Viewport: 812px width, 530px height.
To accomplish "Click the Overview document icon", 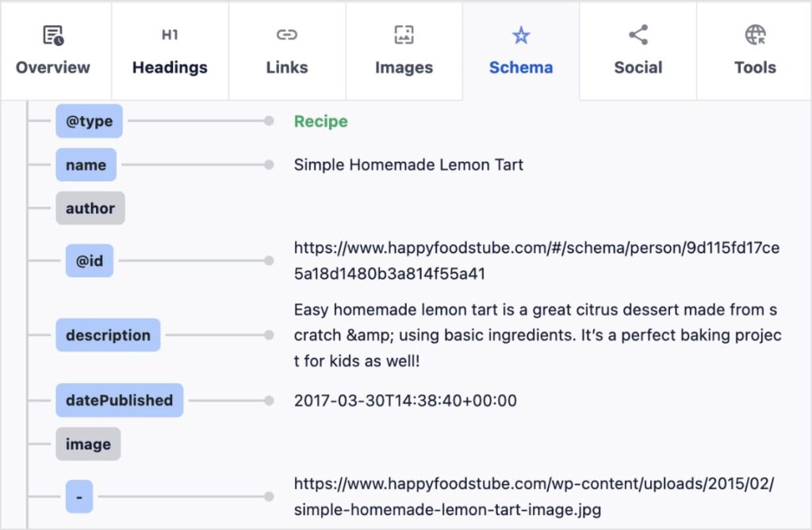I will [52, 34].
